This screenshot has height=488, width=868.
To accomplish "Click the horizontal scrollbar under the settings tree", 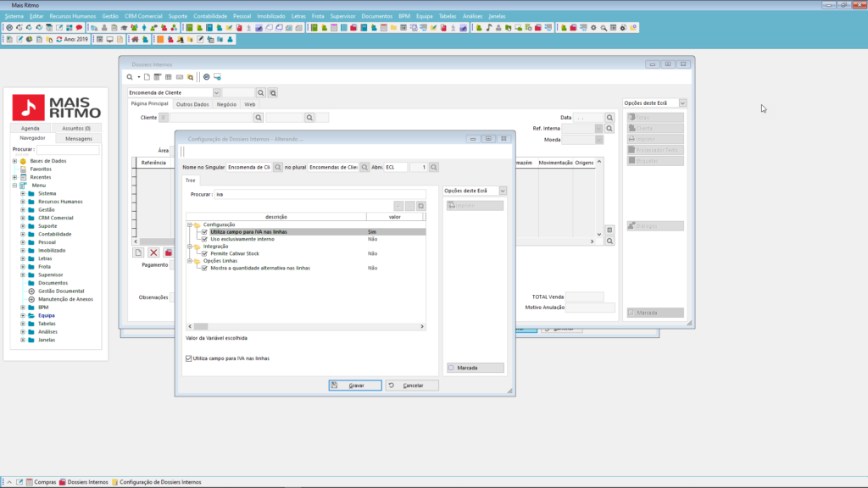I will click(x=305, y=326).
